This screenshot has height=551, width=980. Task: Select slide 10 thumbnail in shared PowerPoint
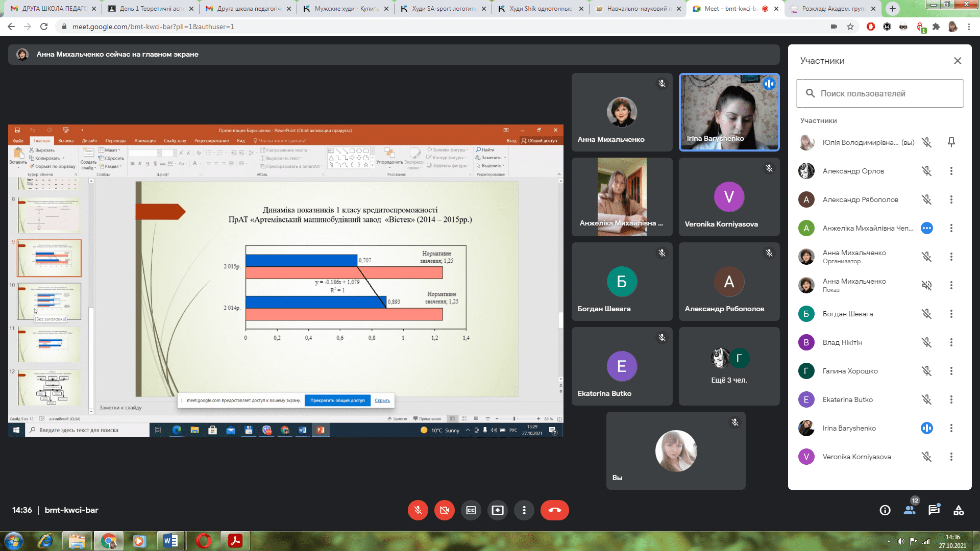tap(49, 302)
